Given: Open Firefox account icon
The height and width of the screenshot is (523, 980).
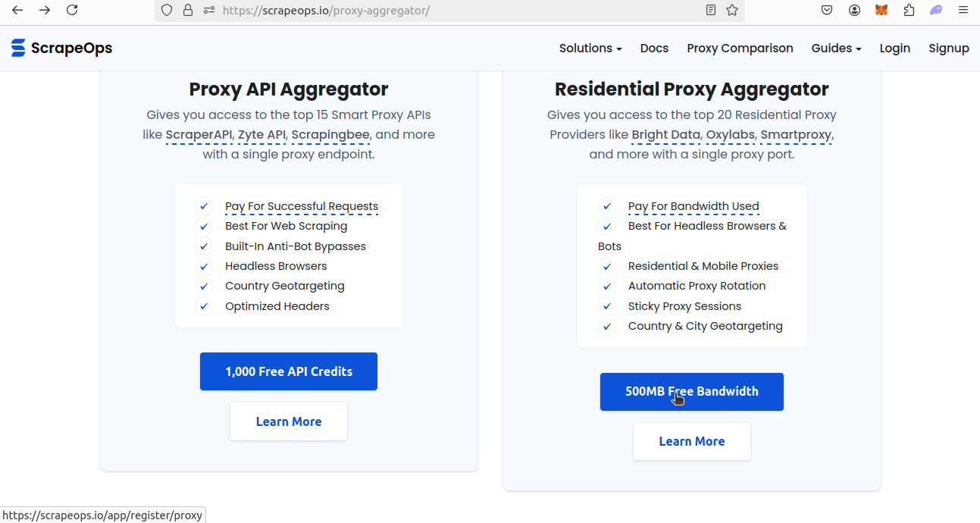Looking at the screenshot, I should pos(854,11).
